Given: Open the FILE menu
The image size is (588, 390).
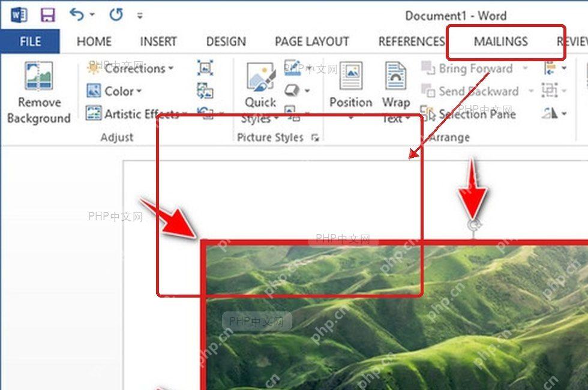Looking at the screenshot, I should pos(30,41).
